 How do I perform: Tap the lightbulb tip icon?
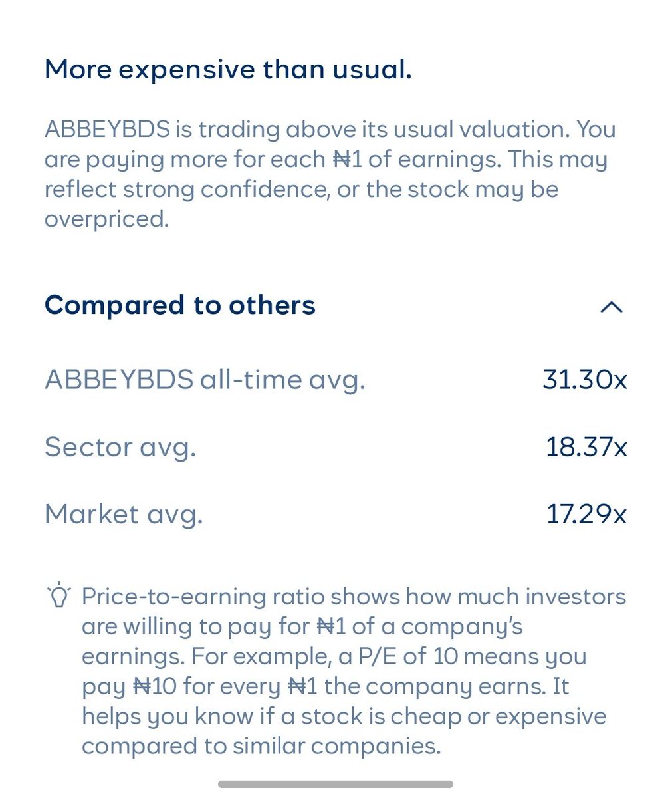coord(59,595)
